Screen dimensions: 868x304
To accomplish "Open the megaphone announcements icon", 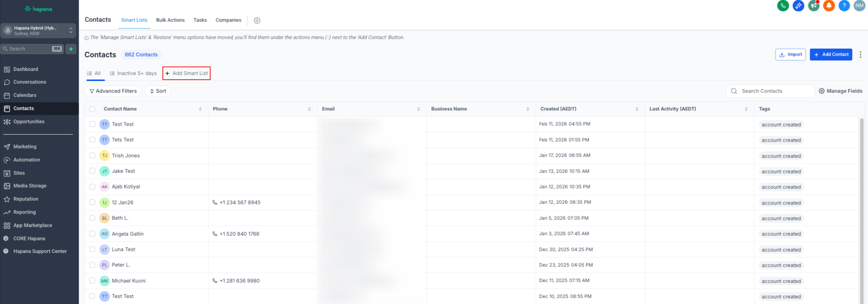I will coord(813,5).
